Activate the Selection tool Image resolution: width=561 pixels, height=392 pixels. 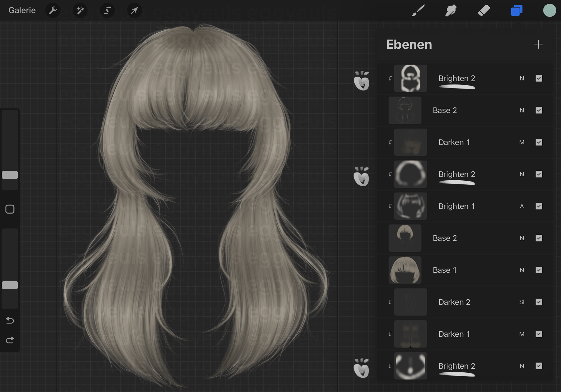107,11
